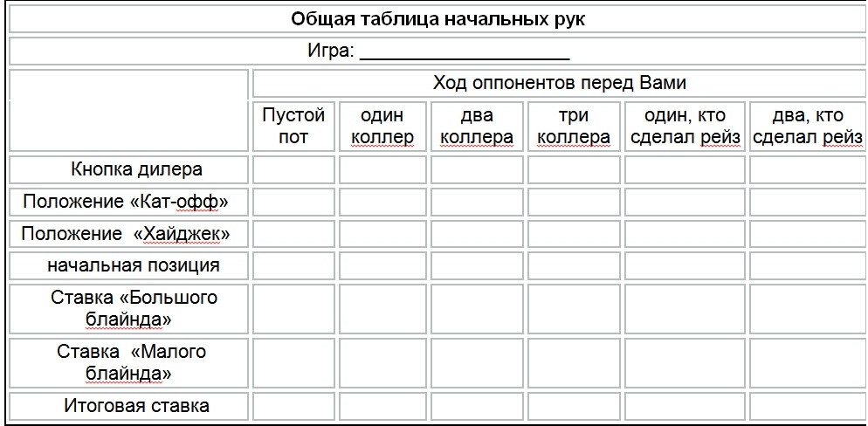Click the "три коллера" column header
The height and width of the screenshot is (426, 868).
click(573, 126)
